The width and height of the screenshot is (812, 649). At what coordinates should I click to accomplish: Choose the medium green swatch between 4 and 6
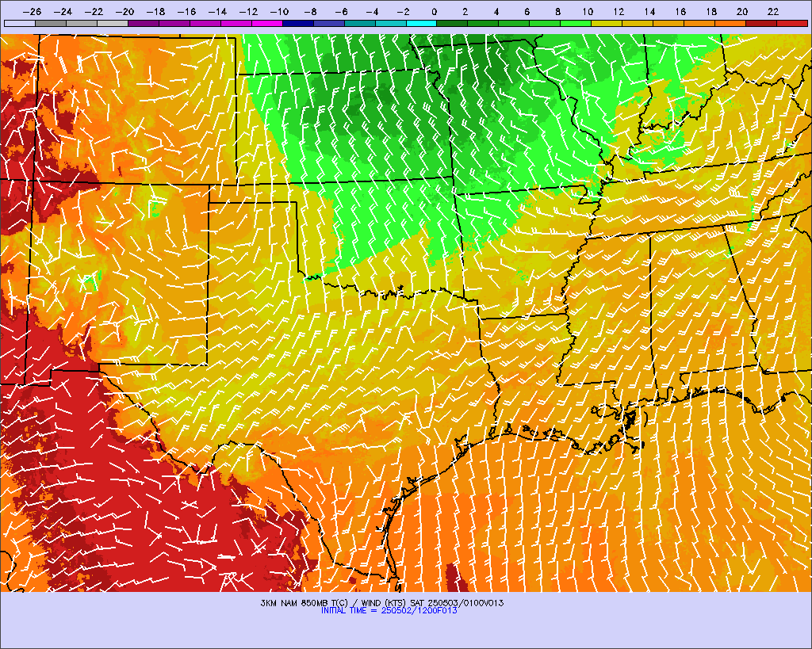[514, 23]
